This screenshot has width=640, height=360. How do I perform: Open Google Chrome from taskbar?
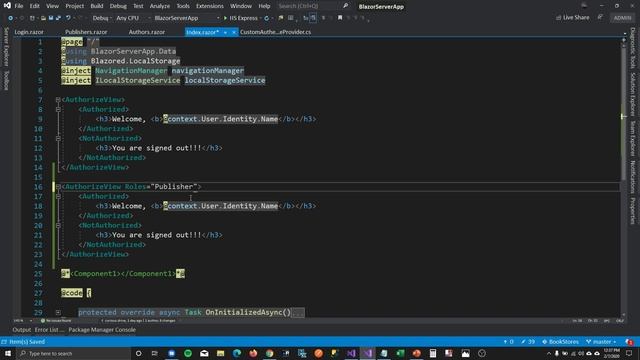pos(269,353)
